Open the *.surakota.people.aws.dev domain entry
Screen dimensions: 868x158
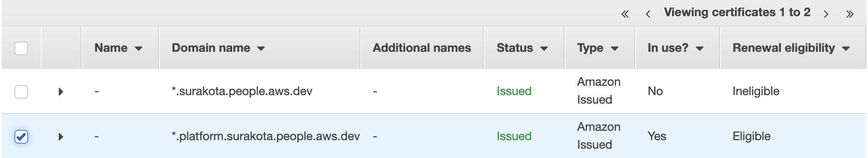tap(242, 91)
